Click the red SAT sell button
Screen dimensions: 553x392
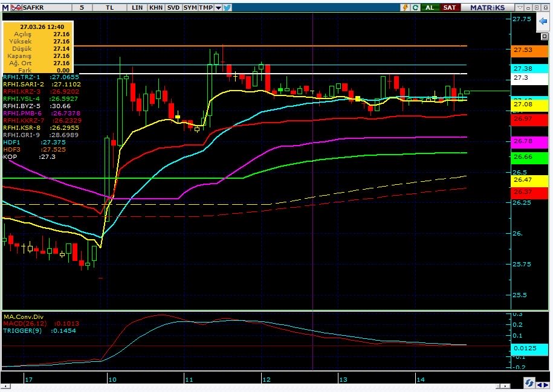pos(449,7)
